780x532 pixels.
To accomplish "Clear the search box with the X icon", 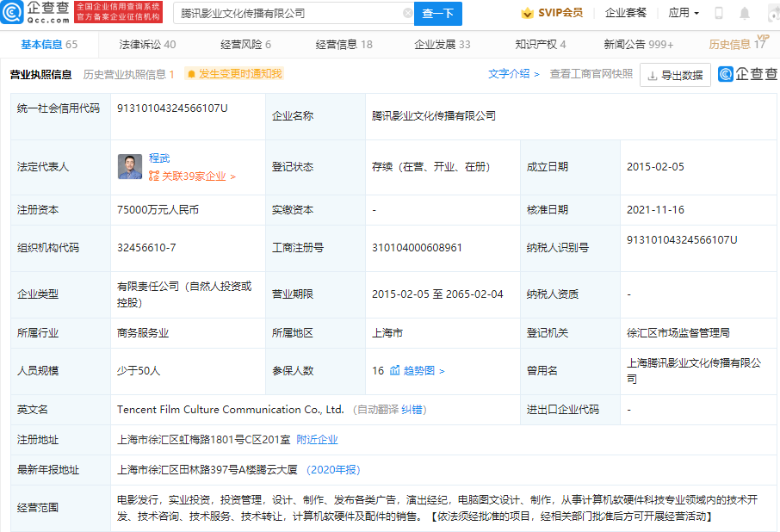I will click(407, 14).
